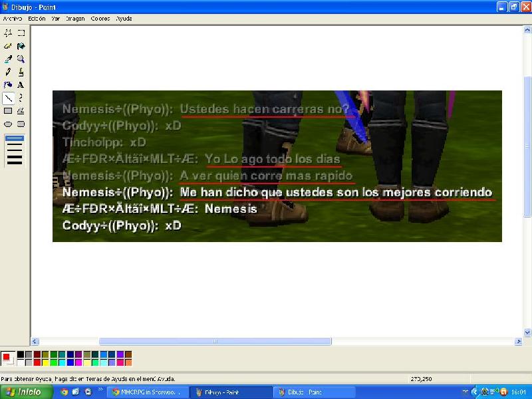Open the Ver menu

[56, 19]
